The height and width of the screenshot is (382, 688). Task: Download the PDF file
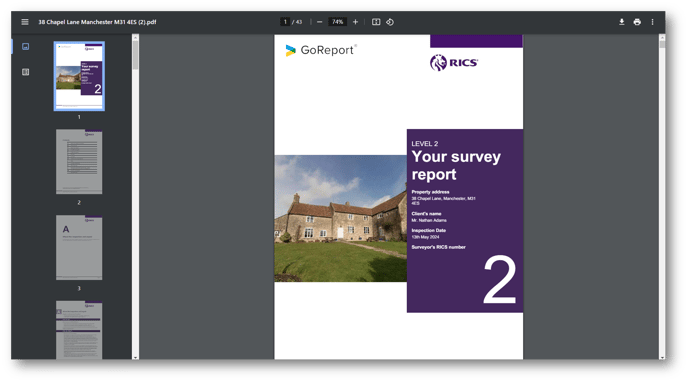pos(622,22)
